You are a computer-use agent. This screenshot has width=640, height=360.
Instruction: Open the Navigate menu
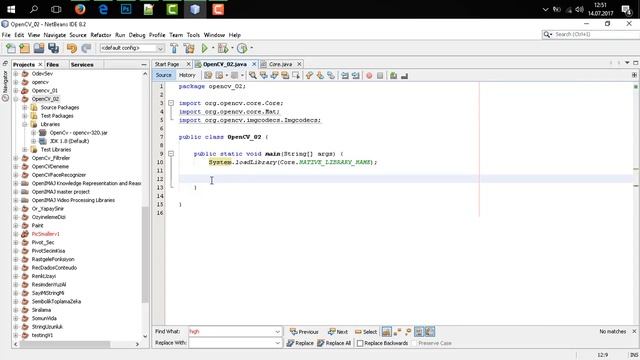(55, 35)
